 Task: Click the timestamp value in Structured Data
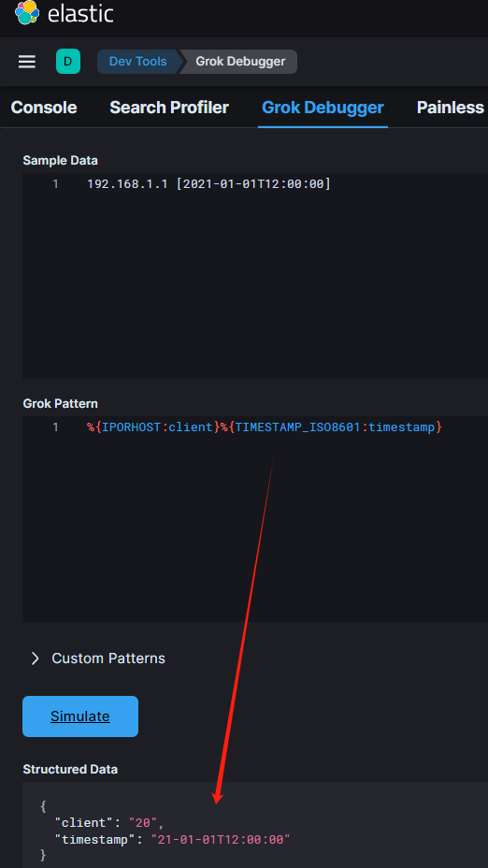pyautogui.click(x=221, y=840)
